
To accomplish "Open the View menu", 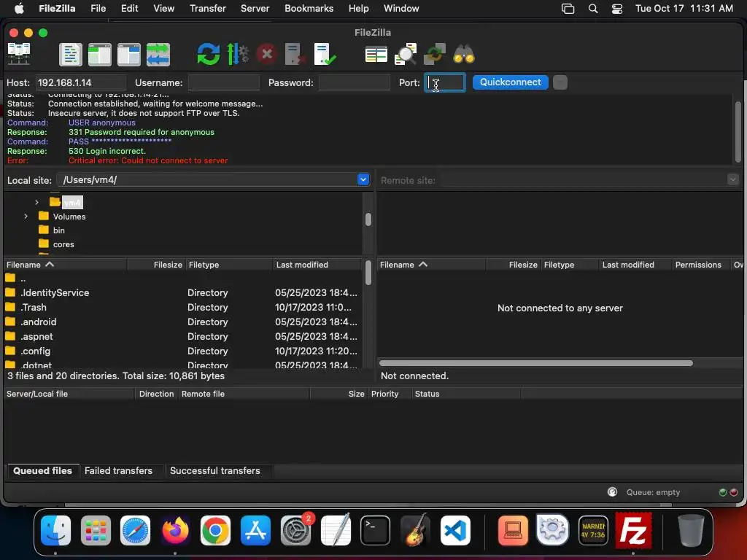I will [163, 9].
